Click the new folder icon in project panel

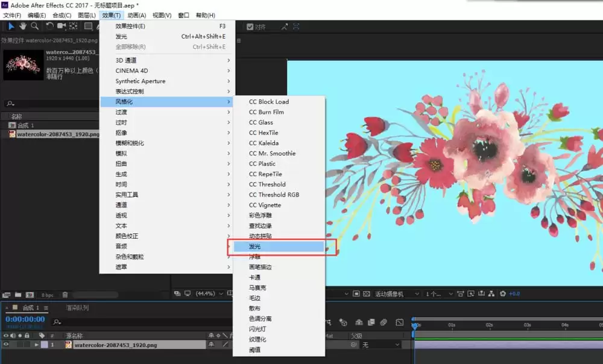(18, 295)
